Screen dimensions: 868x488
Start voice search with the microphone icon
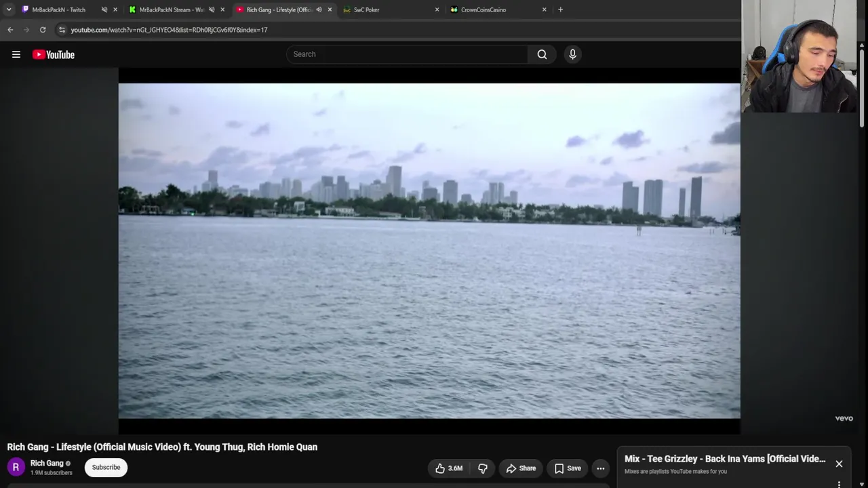tap(572, 54)
